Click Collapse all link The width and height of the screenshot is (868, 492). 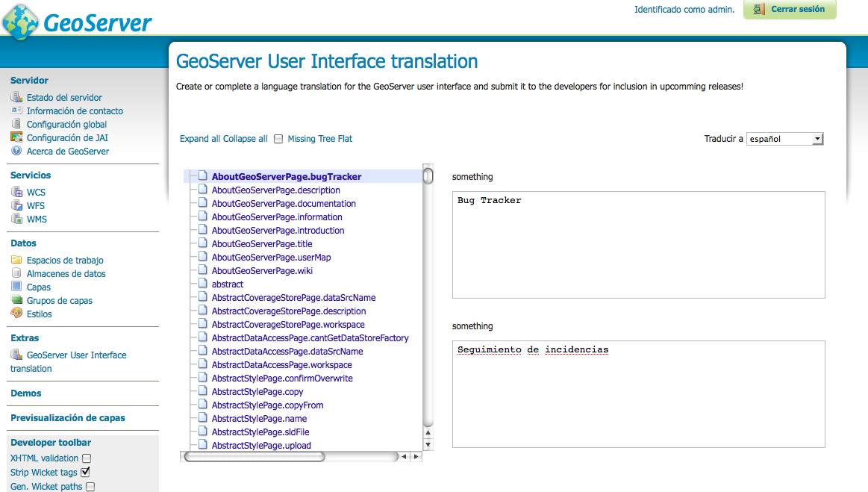(x=246, y=139)
